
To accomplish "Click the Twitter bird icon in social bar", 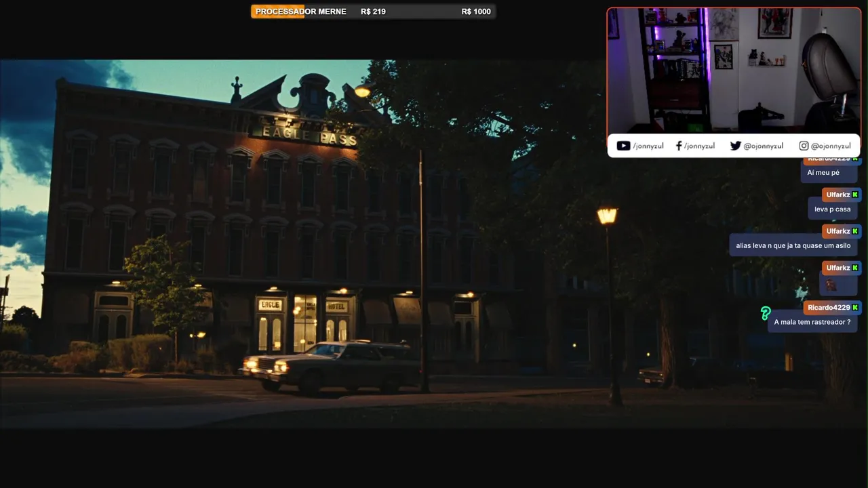I will point(735,146).
